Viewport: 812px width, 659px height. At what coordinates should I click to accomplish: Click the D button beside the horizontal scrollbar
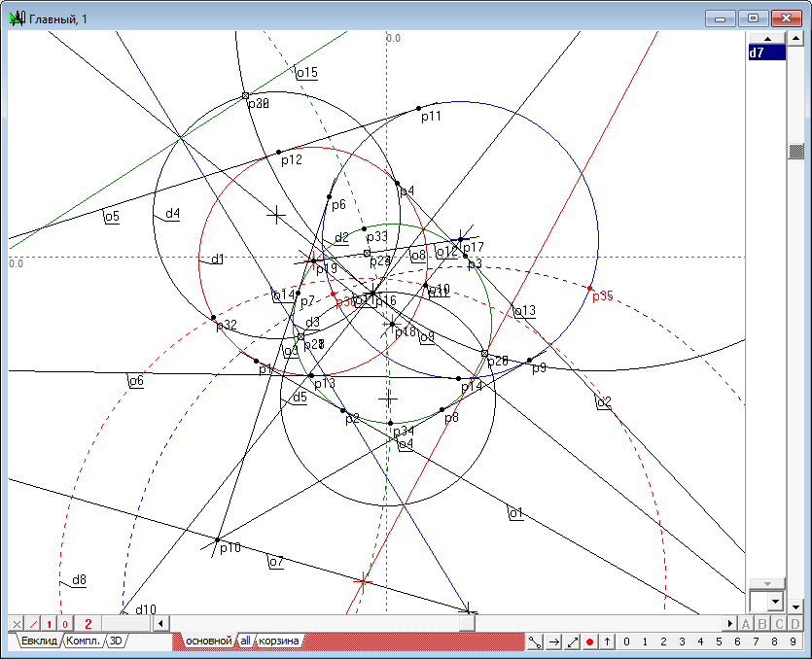tap(794, 624)
